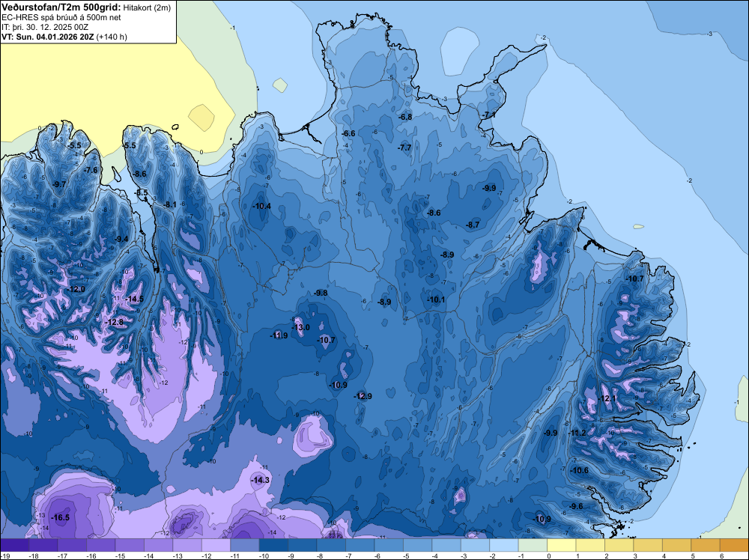Image resolution: width=749 pixels, height=560 pixels.
Task: Click legend swatch between -8 and -7
Action: click(331, 545)
